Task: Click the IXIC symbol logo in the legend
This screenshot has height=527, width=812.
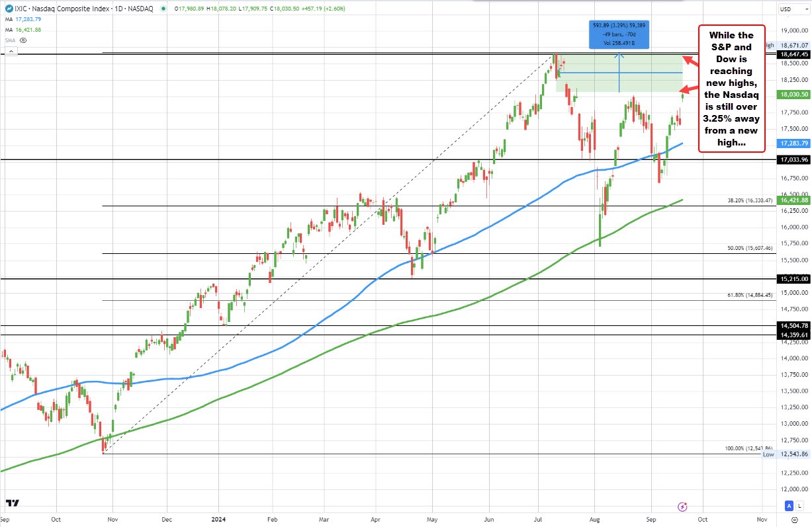Action: pos(9,9)
